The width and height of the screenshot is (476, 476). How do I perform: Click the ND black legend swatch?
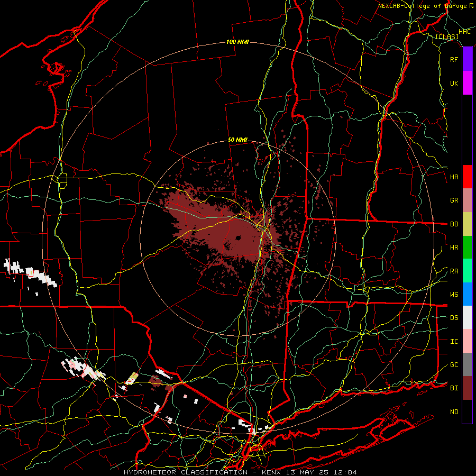[467, 411]
